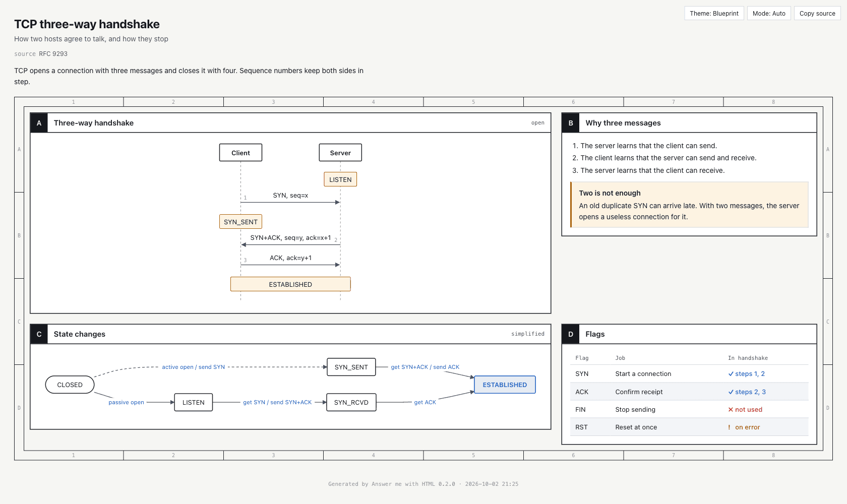This screenshot has height=504, width=847.
Task: Click the checkmark icon in SYN row
Action: (x=731, y=374)
